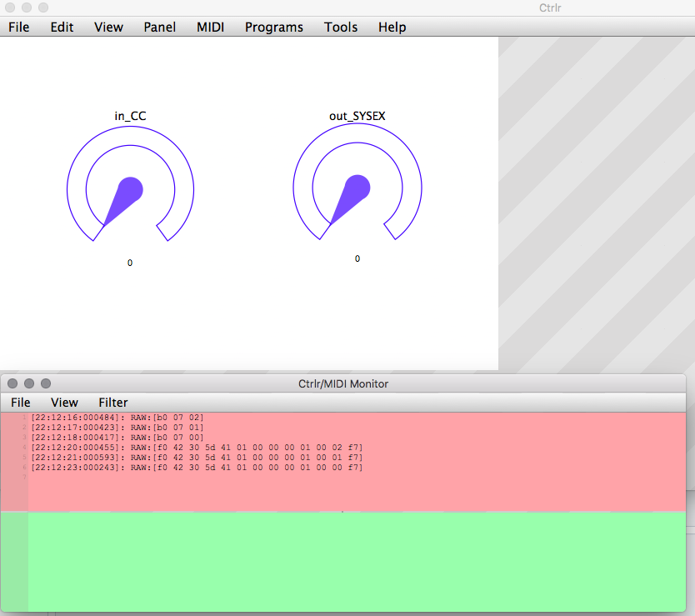This screenshot has width=695, height=616.
Task: Open the File menu in MIDI Monitor
Action: [20, 402]
